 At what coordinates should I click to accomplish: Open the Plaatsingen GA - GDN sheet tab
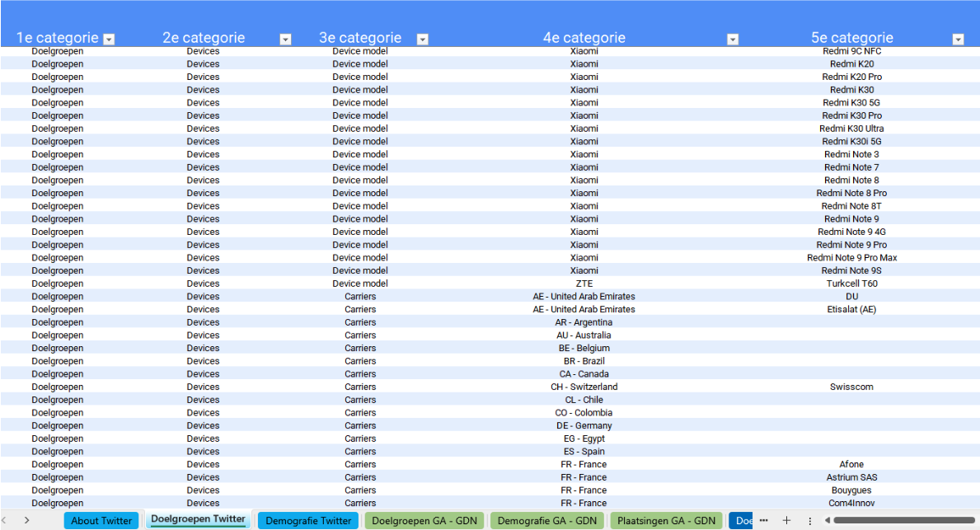[666, 521]
